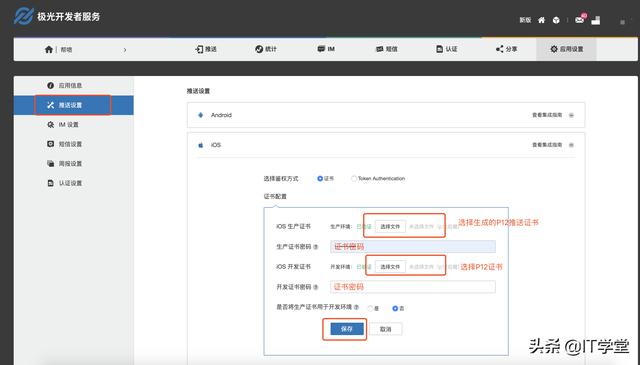Image resolution: width=640 pixels, height=365 pixels.
Task: Select 是 to use the production certificate for development
Action: [370, 308]
